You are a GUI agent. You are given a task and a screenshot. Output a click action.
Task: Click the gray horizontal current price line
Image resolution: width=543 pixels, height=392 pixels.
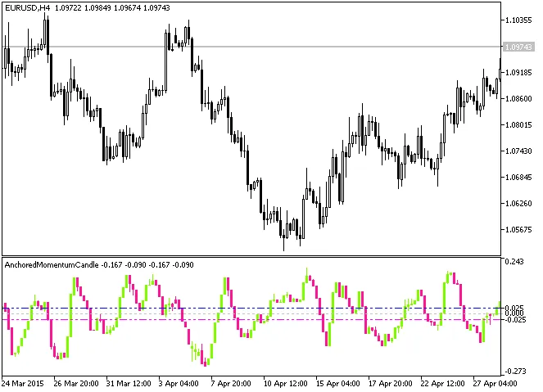pyautogui.click(x=246, y=47)
